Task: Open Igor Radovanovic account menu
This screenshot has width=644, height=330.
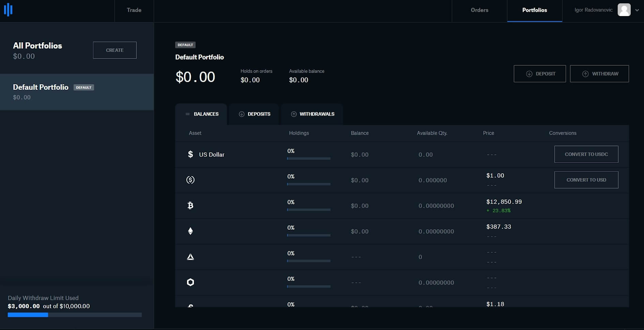Action: (x=593, y=10)
